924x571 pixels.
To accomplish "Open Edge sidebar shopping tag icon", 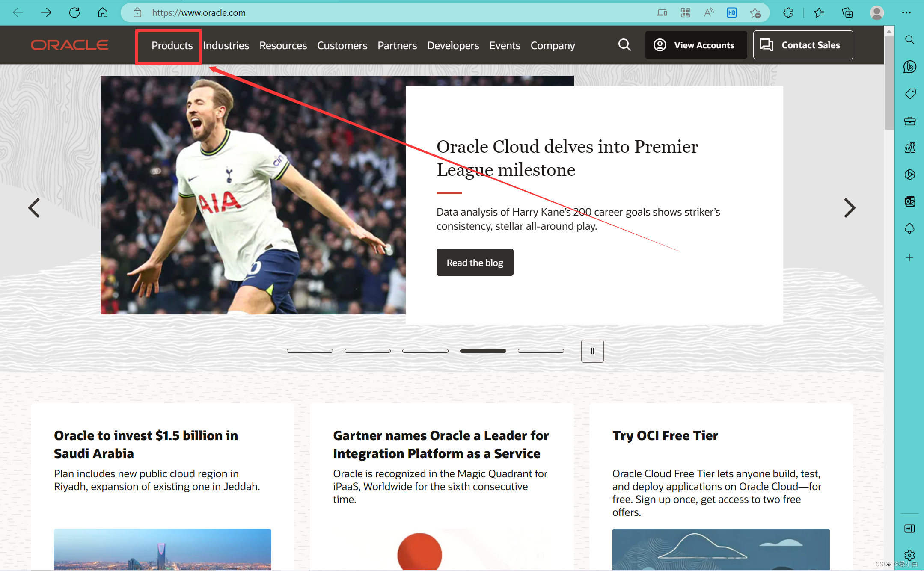I will tap(909, 94).
